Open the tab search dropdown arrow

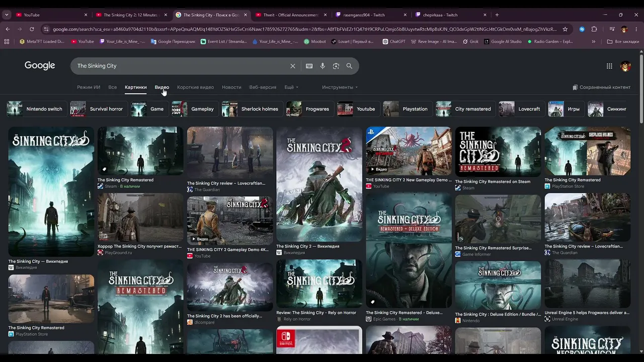7,15
